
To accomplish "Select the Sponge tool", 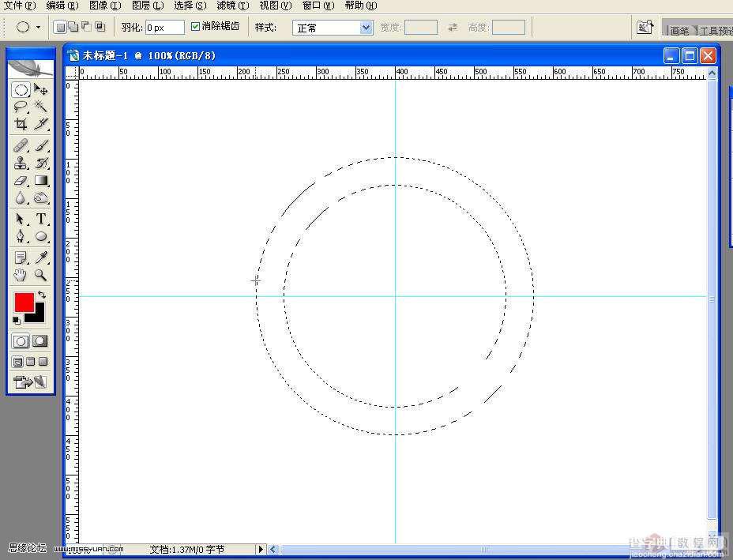I will 41,197.
